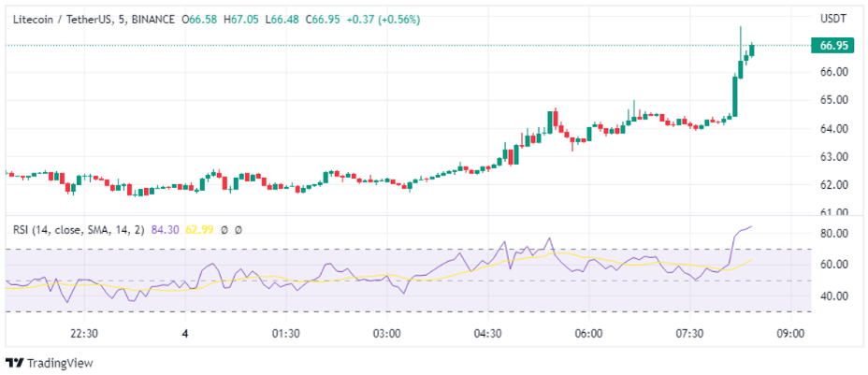Click the 65.00 price axis label
Image resolution: width=868 pixels, height=375 pixels.
[x=833, y=100]
